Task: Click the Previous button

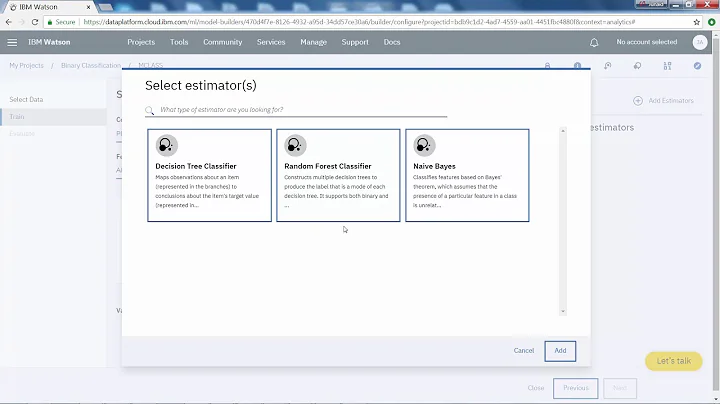Action: coord(575,388)
